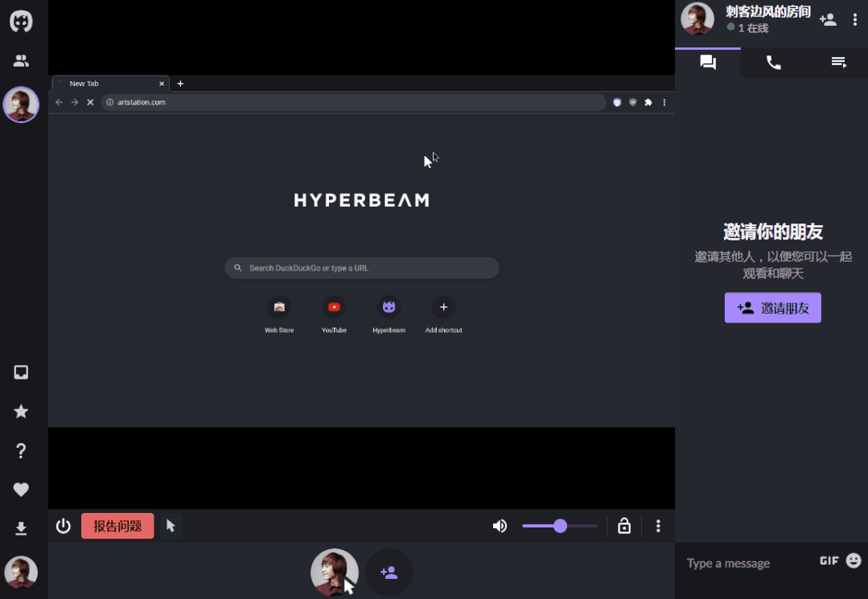868x599 pixels.
Task: Open a new browser tab with plus
Action: tap(180, 84)
